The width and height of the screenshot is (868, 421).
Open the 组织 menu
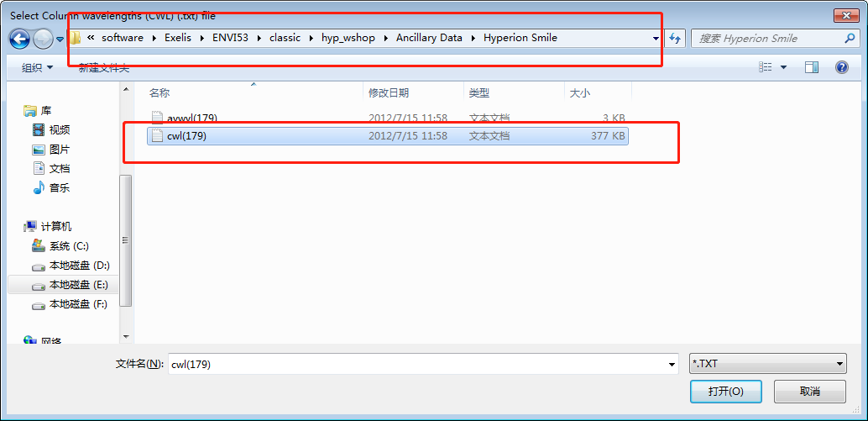click(37, 67)
